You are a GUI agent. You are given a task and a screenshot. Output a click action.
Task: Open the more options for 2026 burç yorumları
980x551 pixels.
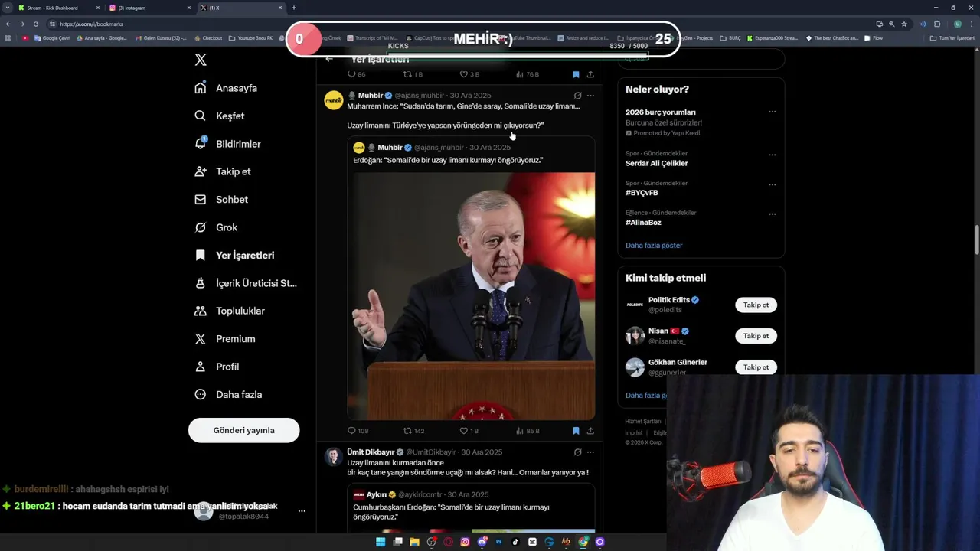pos(772,112)
